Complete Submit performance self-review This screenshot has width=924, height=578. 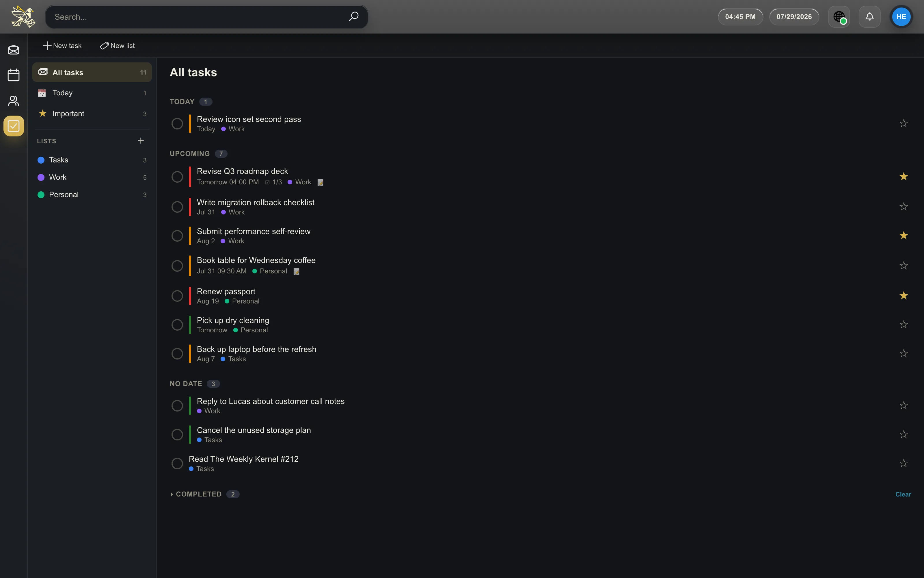[177, 236]
